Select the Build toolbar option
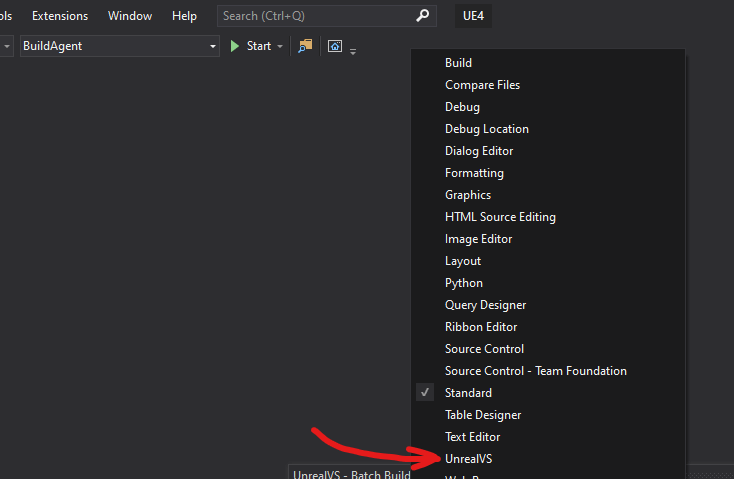Viewport: 734px width, 479px height. click(458, 63)
